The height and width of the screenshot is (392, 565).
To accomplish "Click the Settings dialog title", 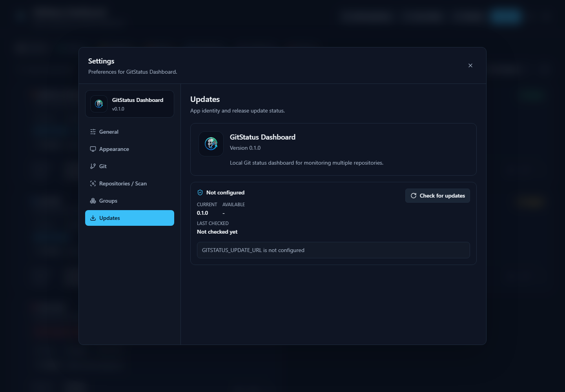I will pos(101,61).
